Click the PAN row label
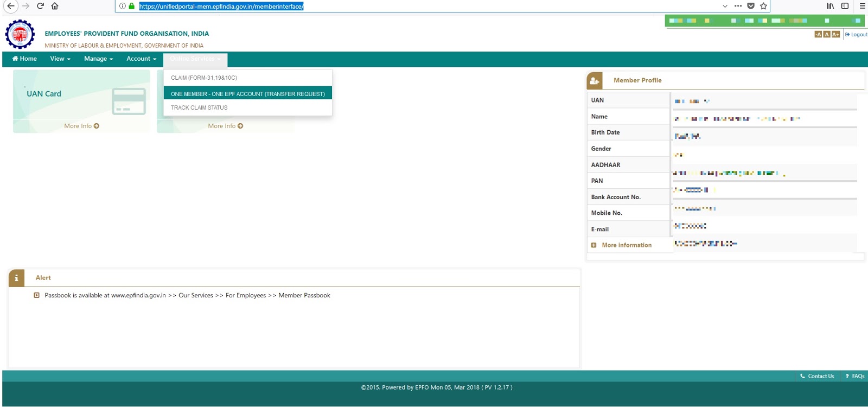The height and width of the screenshot is (407, 868). click(597, 181)
